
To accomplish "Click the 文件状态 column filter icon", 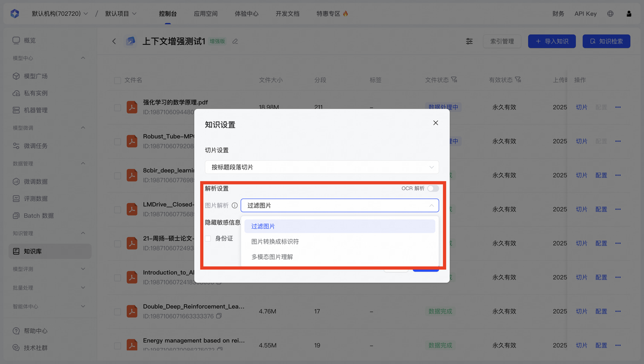I will [x=454, y=80].
